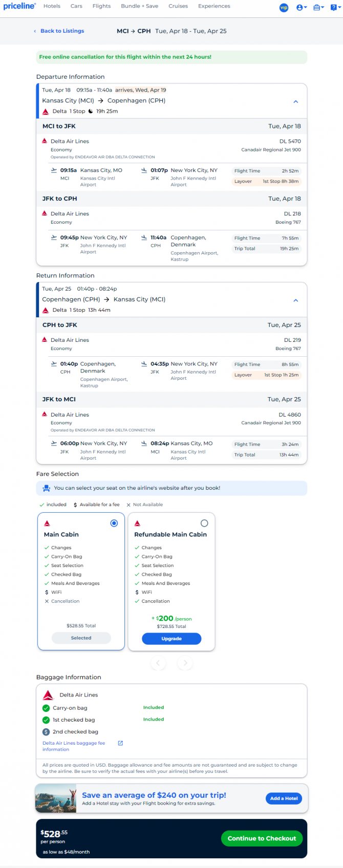Click the next fare carousel arrow
343x868 pixels.
[185, 663]
